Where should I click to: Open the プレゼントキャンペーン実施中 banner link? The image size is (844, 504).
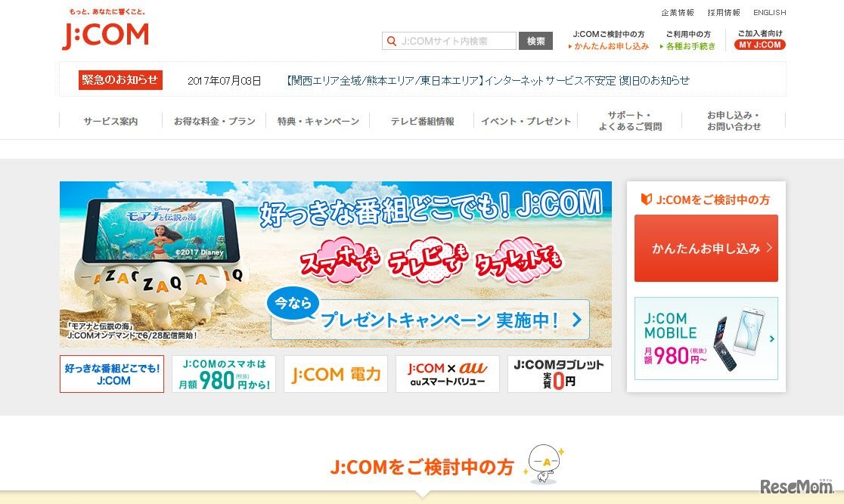(430, 320)
